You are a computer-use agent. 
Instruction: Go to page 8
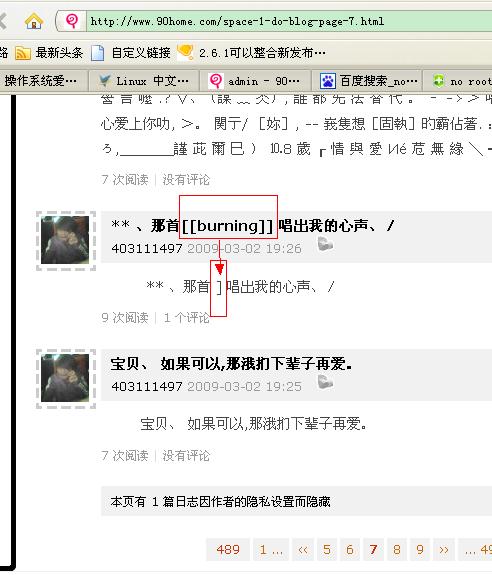click(x=397, y=549)
